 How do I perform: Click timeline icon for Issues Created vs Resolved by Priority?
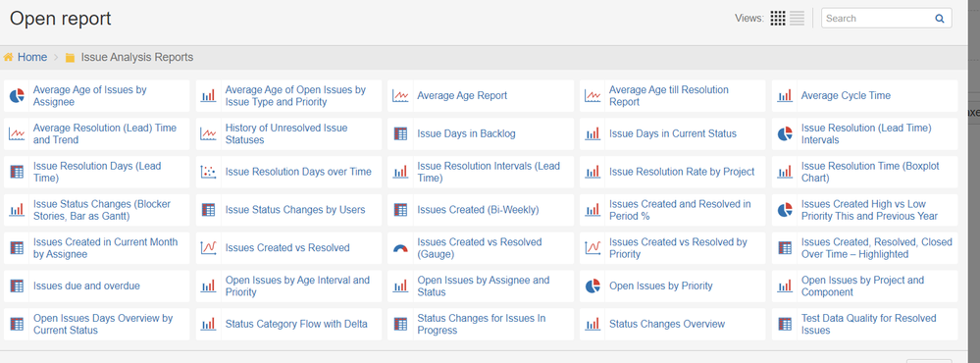pyautogui.click(x=592, y=248)
